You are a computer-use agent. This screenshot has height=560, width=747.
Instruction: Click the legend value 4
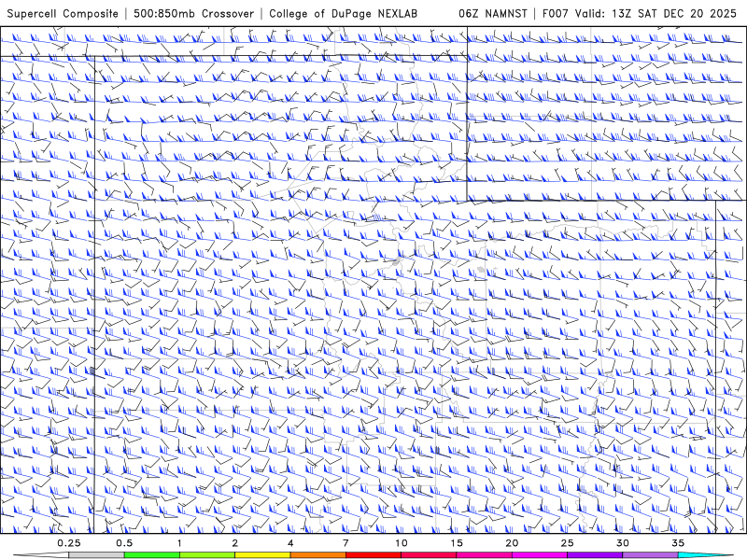(290, 543)
